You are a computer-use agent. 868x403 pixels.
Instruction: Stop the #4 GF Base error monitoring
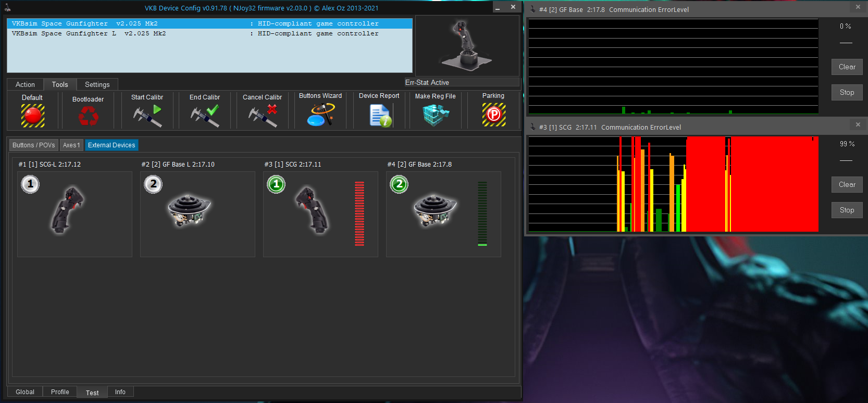[x=847, y=92]
